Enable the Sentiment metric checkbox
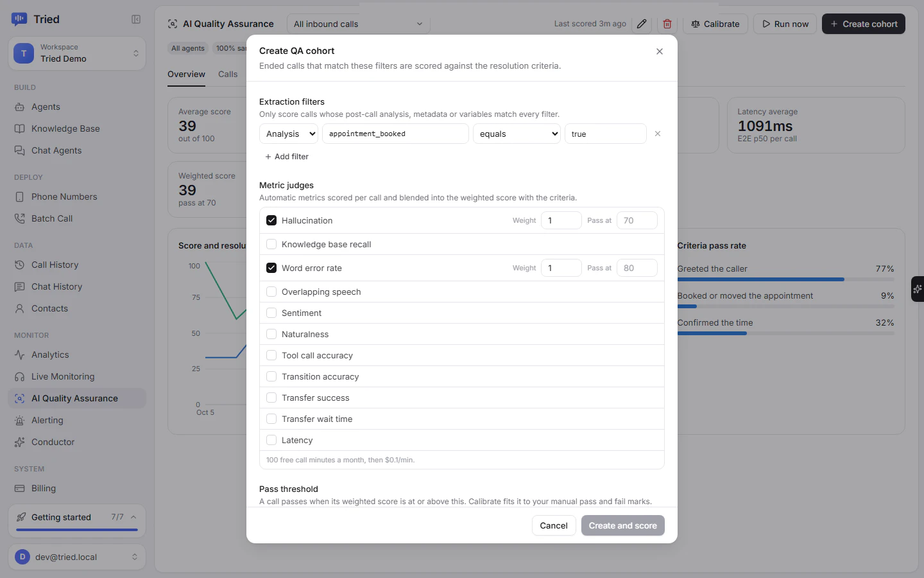Screen dimensions: 924x578 271,313
